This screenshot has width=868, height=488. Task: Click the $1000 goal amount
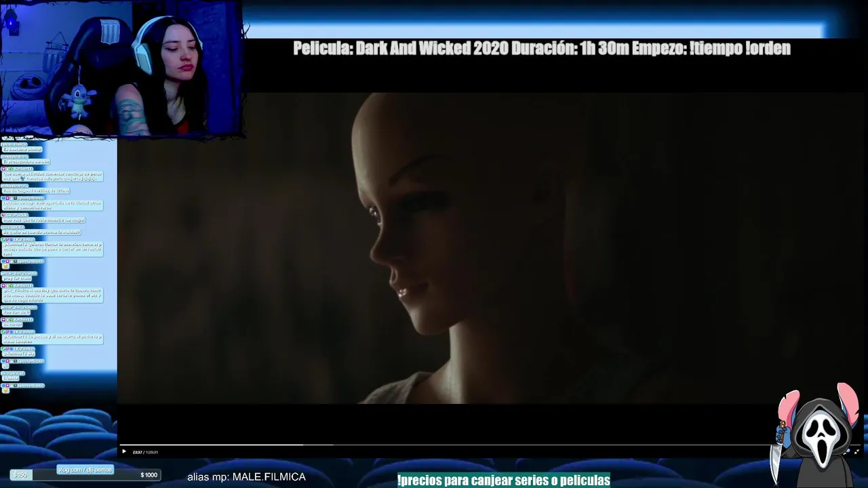tap(149, 475)
